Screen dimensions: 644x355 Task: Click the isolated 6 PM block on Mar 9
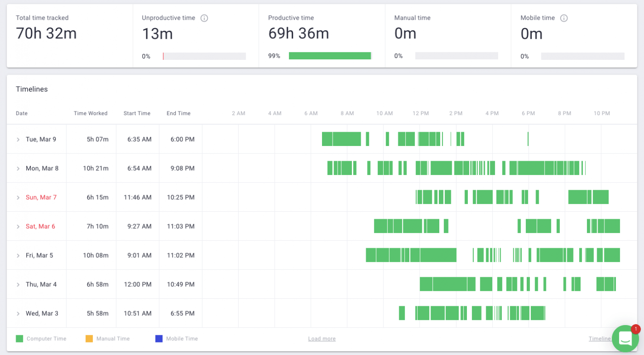tap(528, 139)
